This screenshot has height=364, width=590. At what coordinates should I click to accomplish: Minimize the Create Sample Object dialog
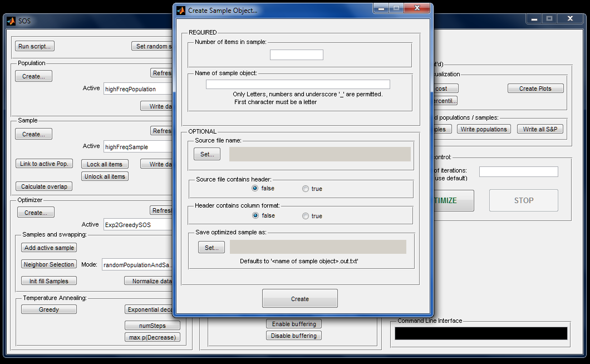[381, 8]
